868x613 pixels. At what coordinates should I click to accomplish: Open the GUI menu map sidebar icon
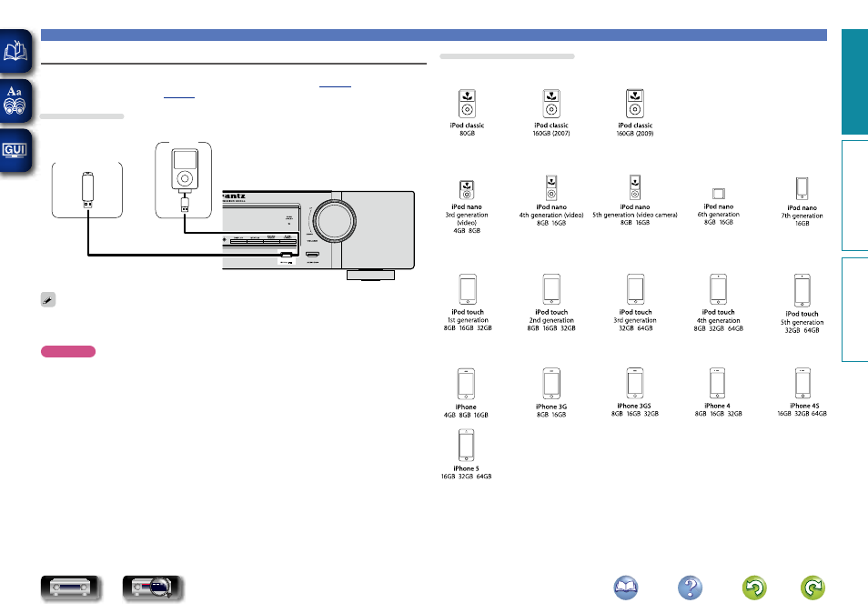tap(15, 150)
